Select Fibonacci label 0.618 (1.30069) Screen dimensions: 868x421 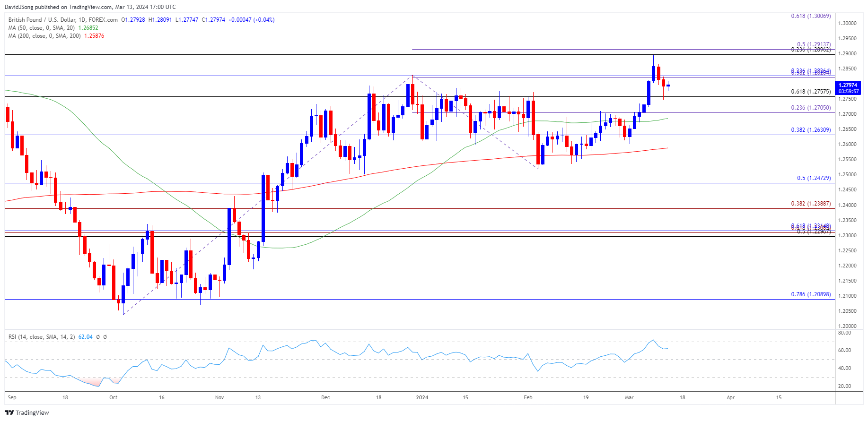pos(811,16)
